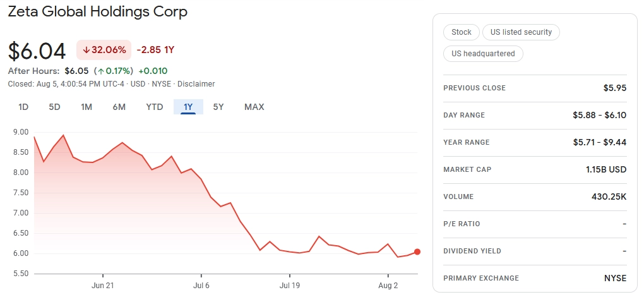The width and height of the screenshot is (644, 297).
Task: Click the 430.25K volume value
Action: (609, 197)
